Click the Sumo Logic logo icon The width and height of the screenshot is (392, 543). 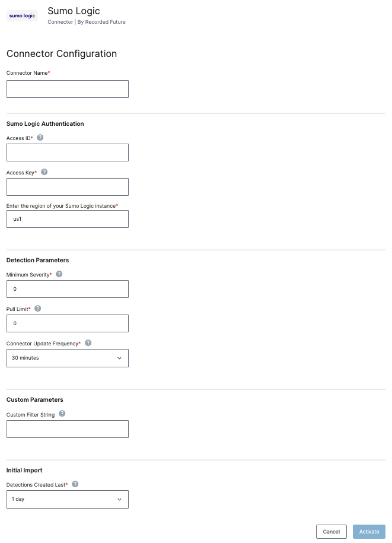click(22, 16)
